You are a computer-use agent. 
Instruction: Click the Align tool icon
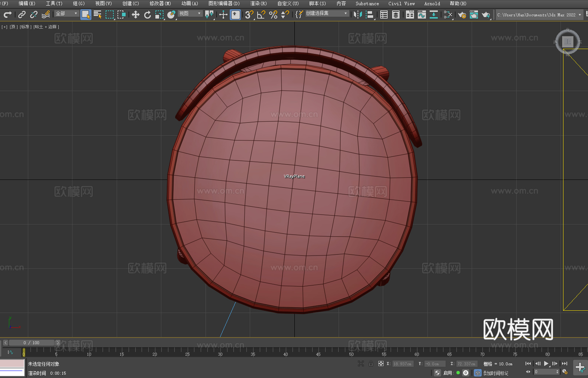coord(370,14)
